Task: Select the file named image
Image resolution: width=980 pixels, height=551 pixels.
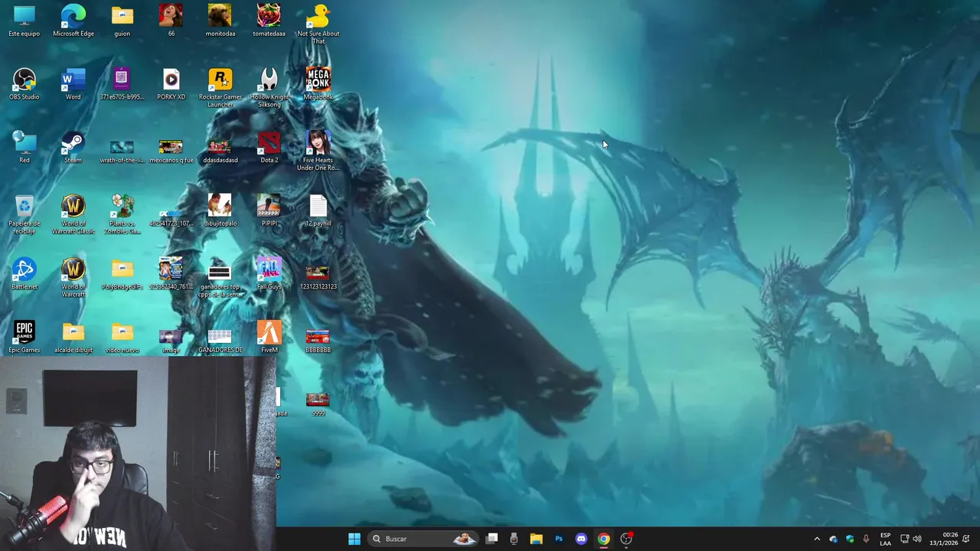Action: tap(171, 341)
